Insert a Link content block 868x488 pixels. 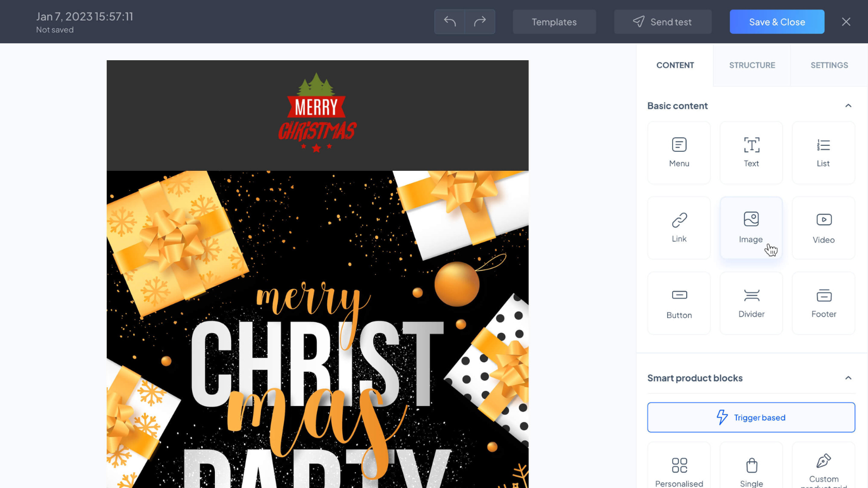[x=679, y=228]
